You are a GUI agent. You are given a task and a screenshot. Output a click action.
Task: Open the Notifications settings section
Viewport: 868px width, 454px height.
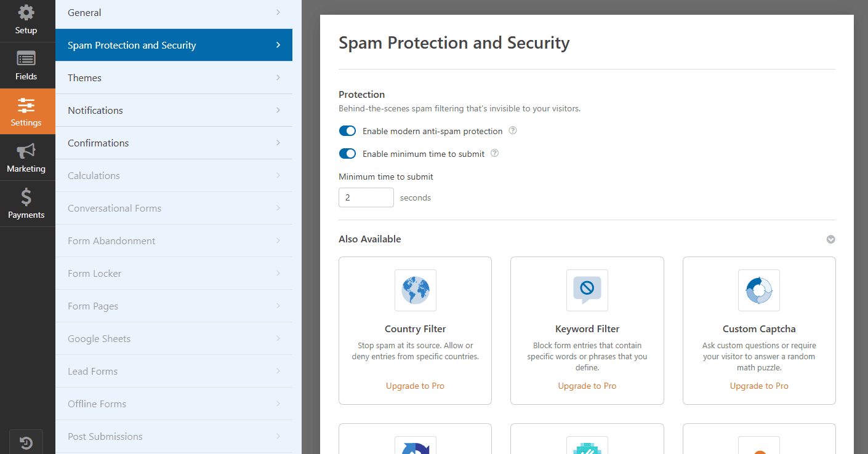[174, 110]
